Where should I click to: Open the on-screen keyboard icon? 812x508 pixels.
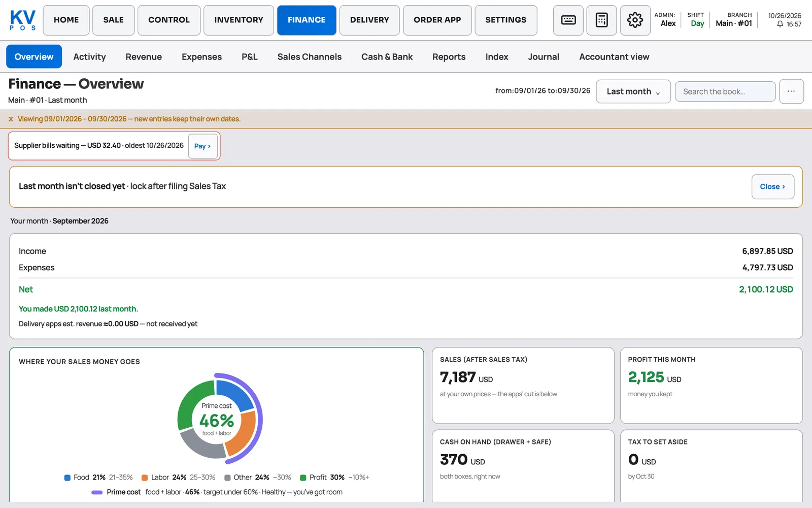(x=568, y=20)
